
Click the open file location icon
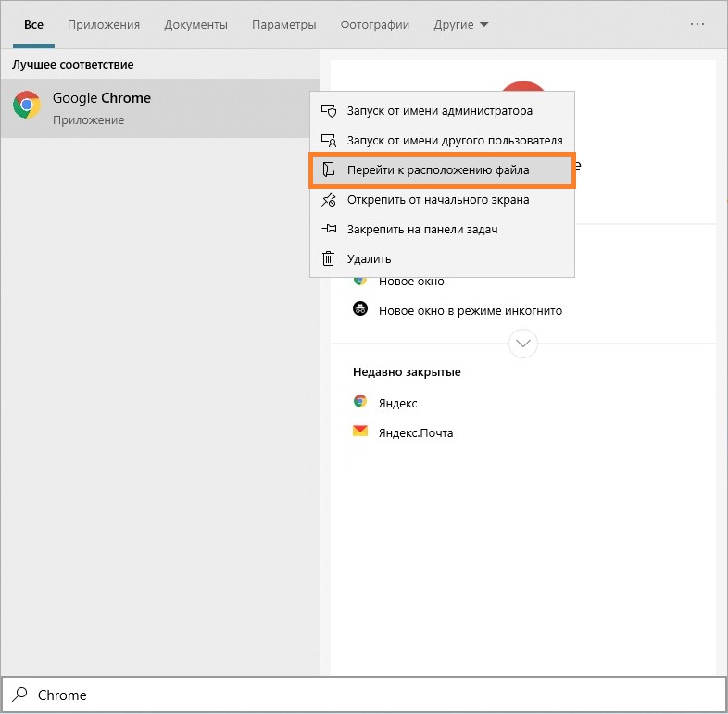coord(328,170)
